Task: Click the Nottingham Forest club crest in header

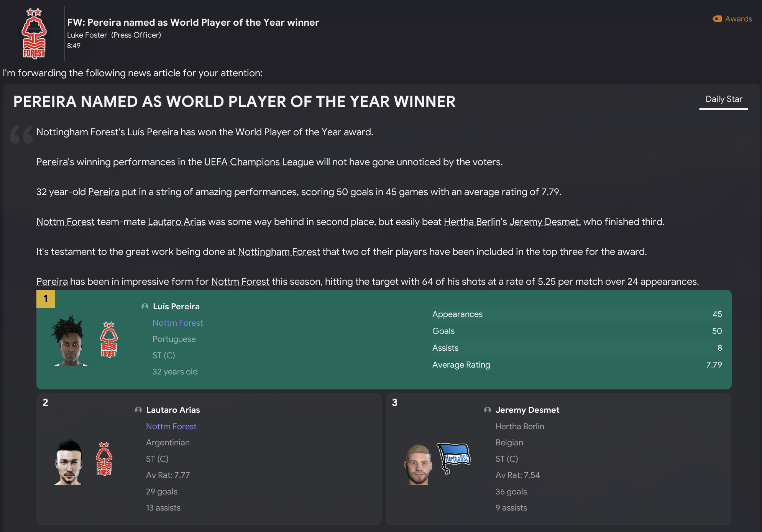Action: click(34, 34)
